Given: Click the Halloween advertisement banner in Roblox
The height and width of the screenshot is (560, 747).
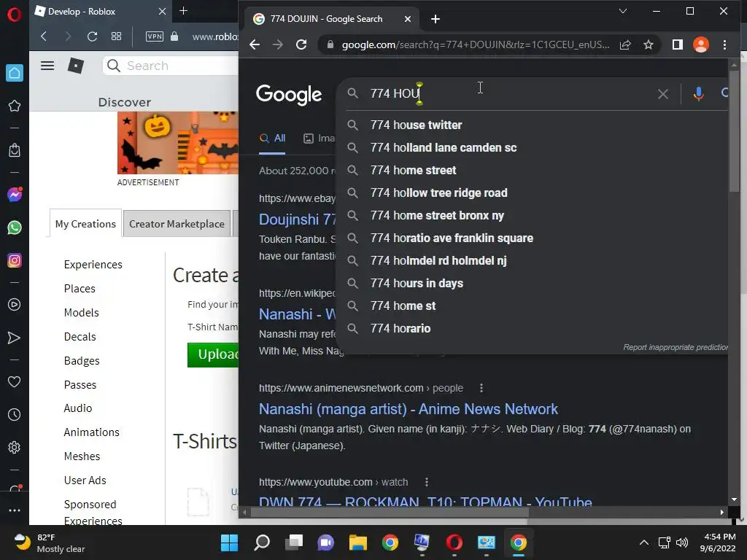Looking at the screenshot, I should click(x=178, y=143).
